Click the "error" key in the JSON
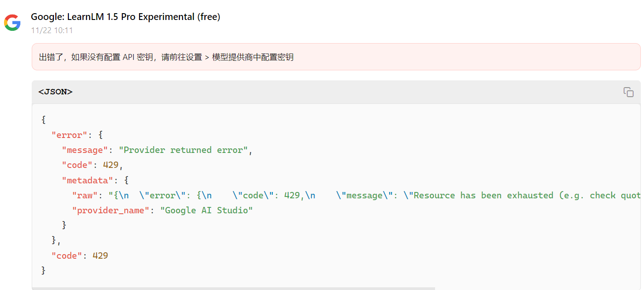This screenshot has width=644, height=290. pos(69,135)
